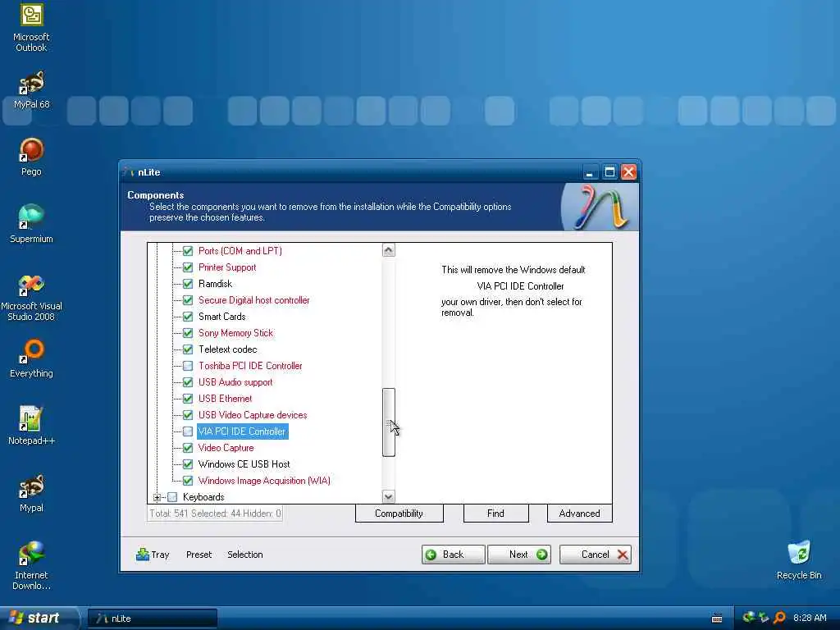
Task: Toggle USB Audio support checkbox
Action: tap(188, 382)
